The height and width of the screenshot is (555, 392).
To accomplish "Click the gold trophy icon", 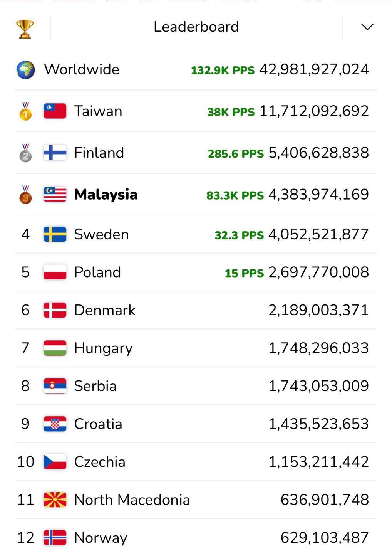I will tap(25, 29).
